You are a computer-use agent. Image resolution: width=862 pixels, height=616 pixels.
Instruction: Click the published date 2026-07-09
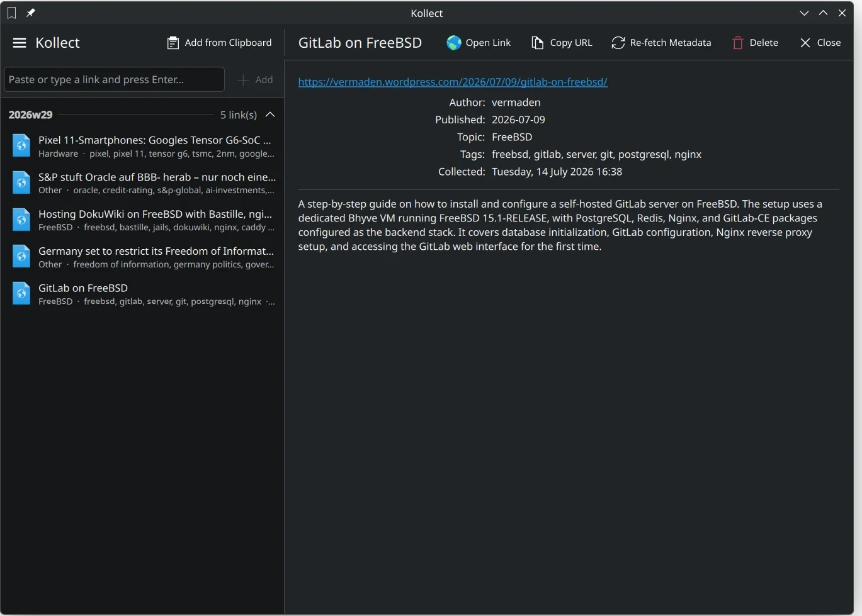coord(518,120)
